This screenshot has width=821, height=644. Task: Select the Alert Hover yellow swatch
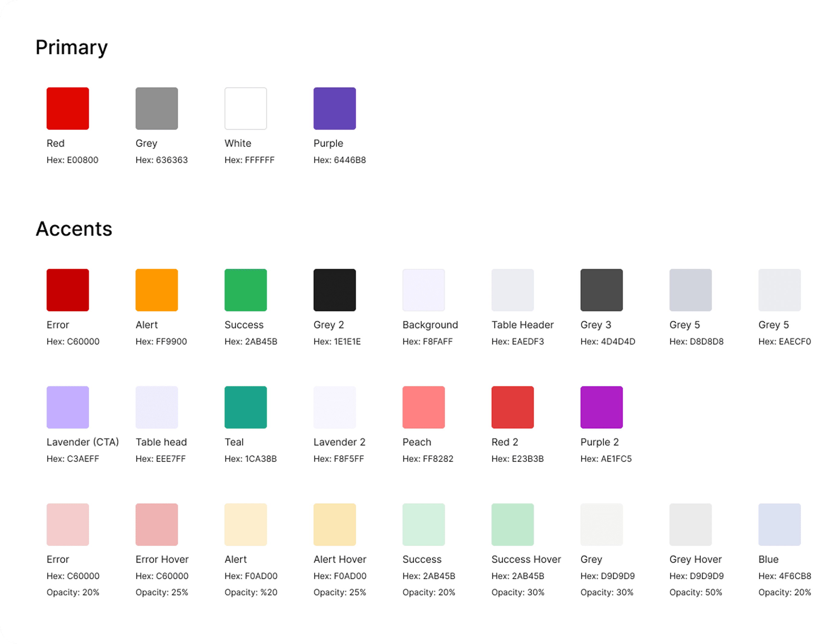[x=334, y=525]
